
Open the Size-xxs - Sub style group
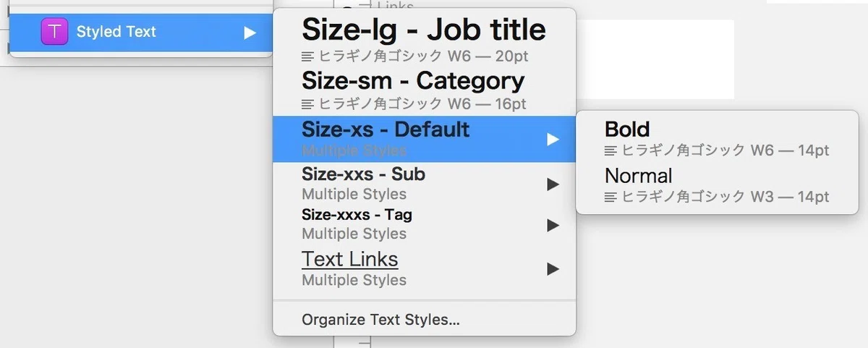point(425,184)
